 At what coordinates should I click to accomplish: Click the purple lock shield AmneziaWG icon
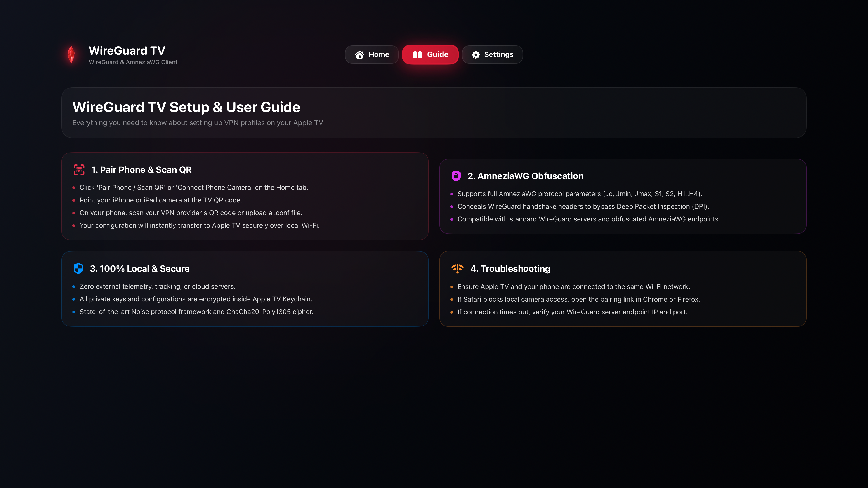456,176
